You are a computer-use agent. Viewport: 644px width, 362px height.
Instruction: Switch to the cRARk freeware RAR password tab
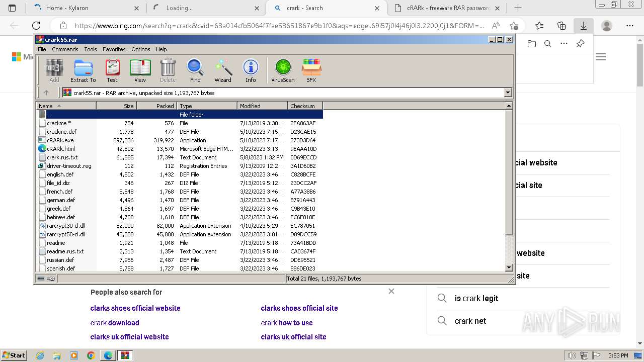(446, 8)
